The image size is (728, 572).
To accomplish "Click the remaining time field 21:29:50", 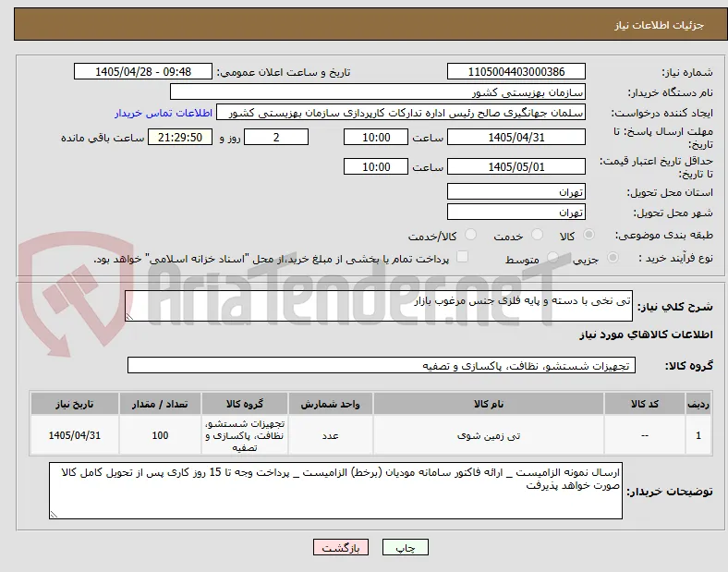I will point(180,138).
